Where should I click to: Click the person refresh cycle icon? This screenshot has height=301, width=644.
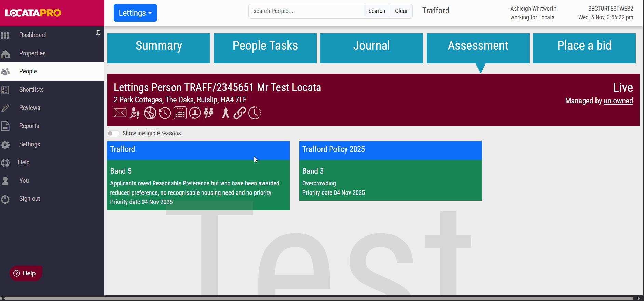click(195, 113)
